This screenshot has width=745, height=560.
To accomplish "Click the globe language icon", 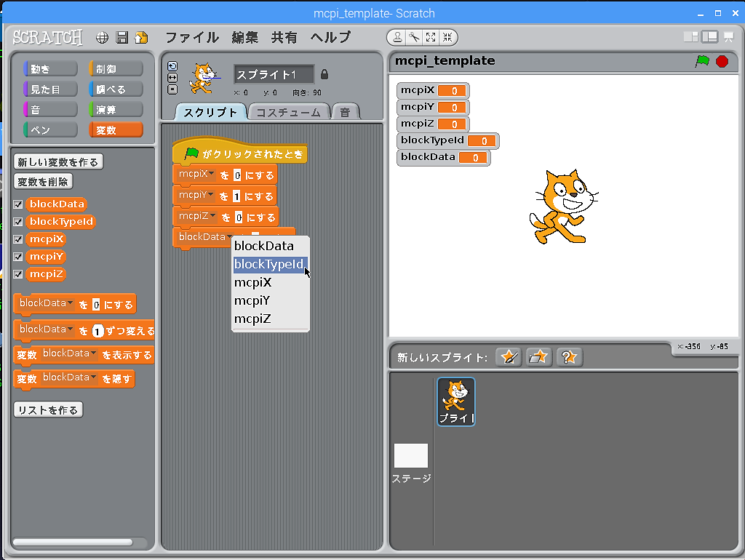I will coord(102,38).
